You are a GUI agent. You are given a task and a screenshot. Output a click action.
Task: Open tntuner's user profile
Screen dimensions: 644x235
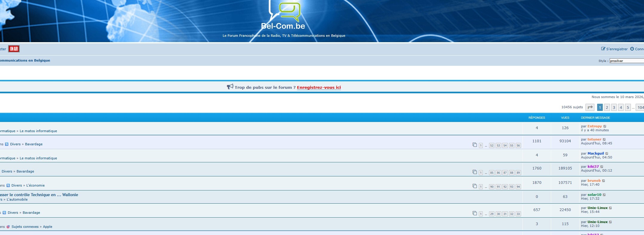[x=594, y=139]
